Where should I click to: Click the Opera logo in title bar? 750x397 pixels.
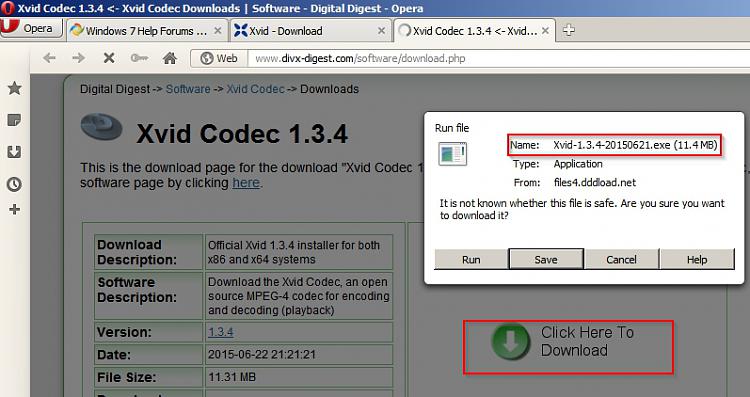click(x=8, y=8)
